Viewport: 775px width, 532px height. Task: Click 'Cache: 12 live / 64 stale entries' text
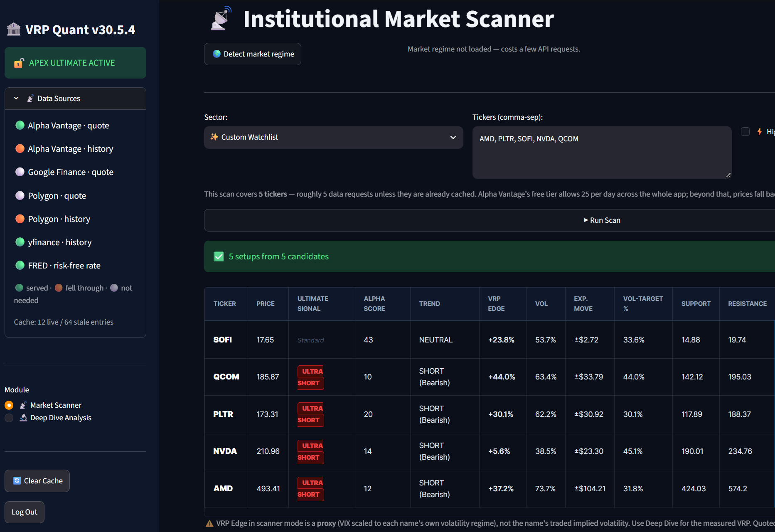64,322
